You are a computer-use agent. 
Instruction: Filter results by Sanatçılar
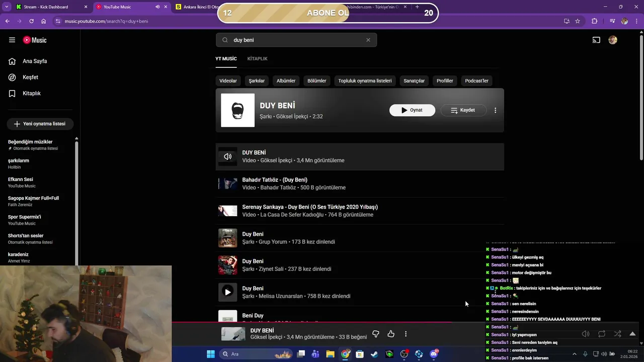click(x=414, y=80)
